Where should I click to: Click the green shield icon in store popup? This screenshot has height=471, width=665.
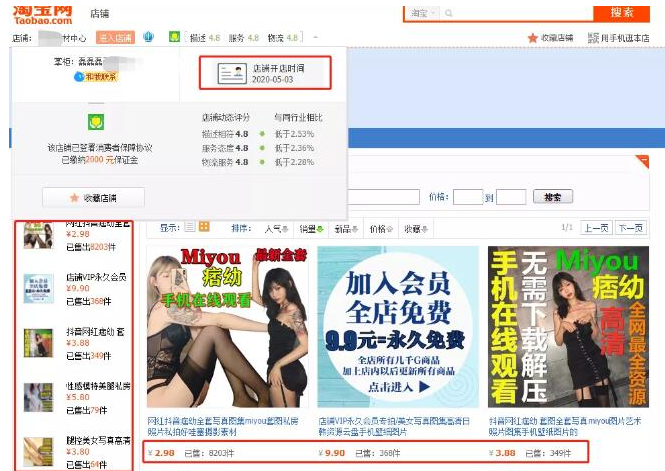point(96,122)
